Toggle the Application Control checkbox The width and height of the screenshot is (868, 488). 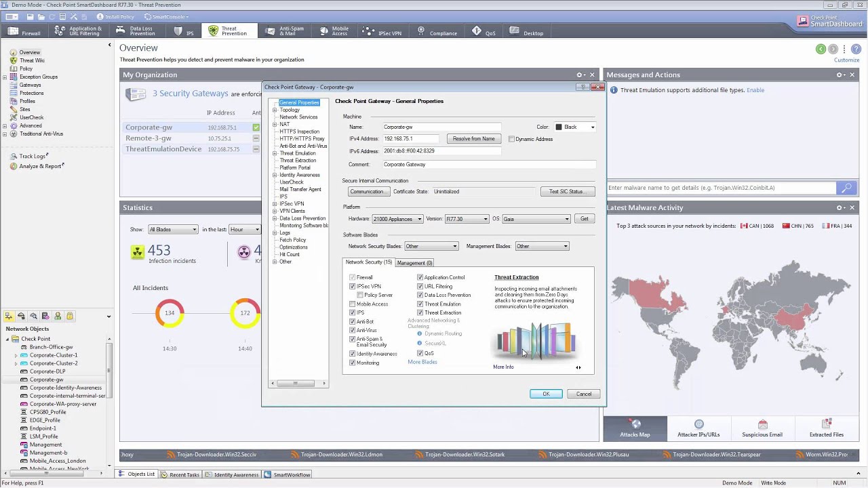click(x=420, y=278)
